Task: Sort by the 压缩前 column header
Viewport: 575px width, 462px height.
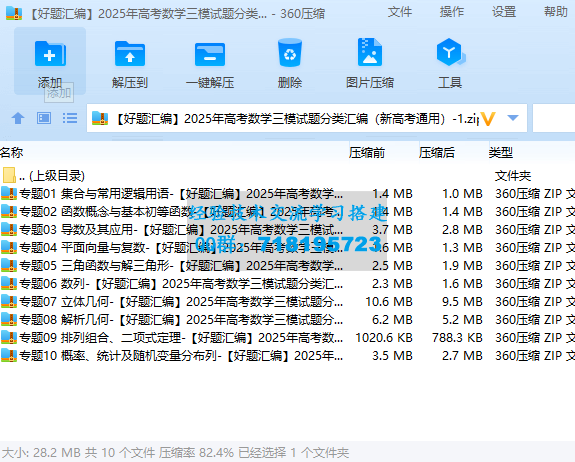Action: [367, 152]
